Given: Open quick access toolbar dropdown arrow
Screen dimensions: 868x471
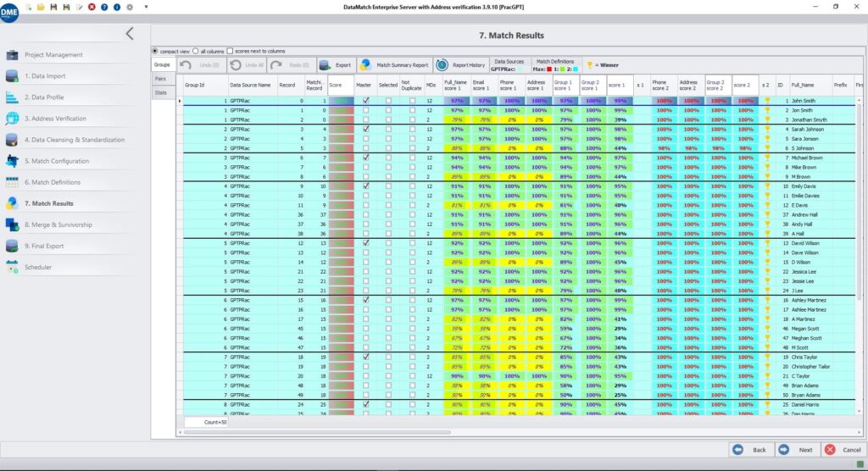Looking at the screenshot, I should pos(145,7).
